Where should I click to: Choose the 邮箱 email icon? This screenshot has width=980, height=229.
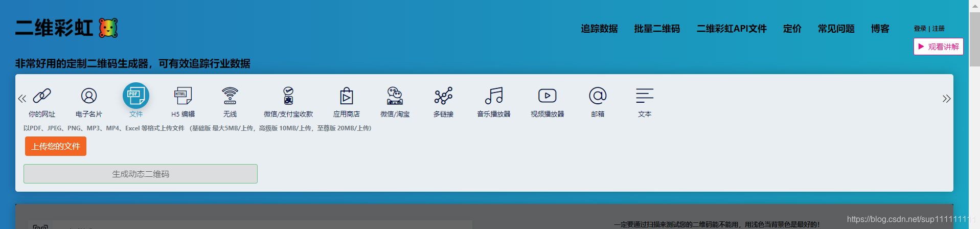(598, 96)
